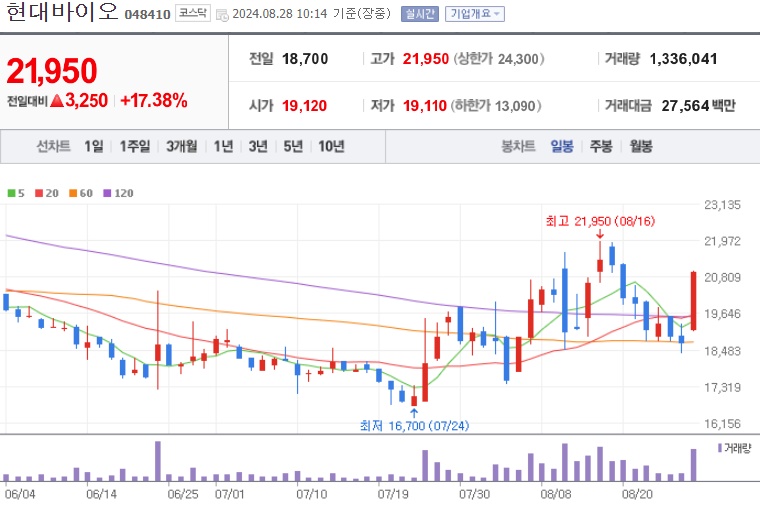Click the 시가 value 19,120
Image resolution: width=760 pixels, height=510 pixels.
pyautogui.click(x=304, y=106)
